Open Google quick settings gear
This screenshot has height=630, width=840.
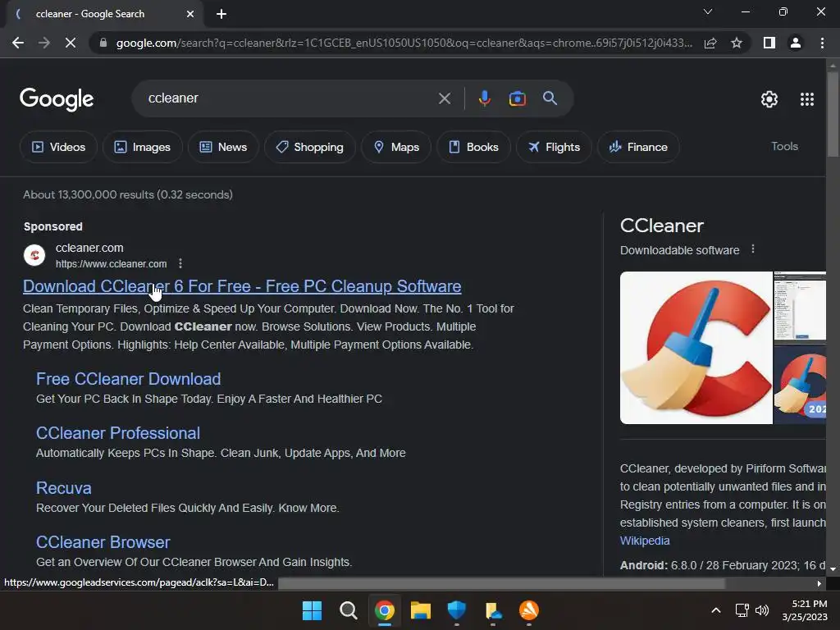pos(769,99)
